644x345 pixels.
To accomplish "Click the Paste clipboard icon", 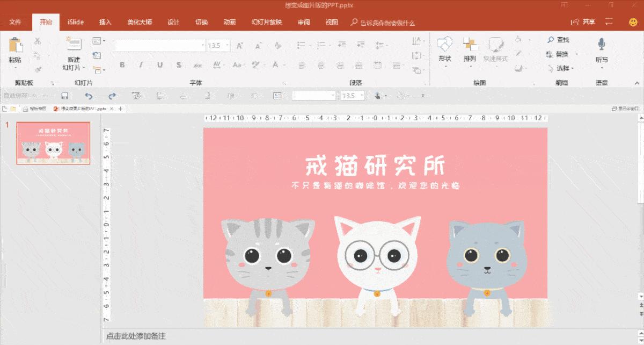I will (x=15, y=45).
